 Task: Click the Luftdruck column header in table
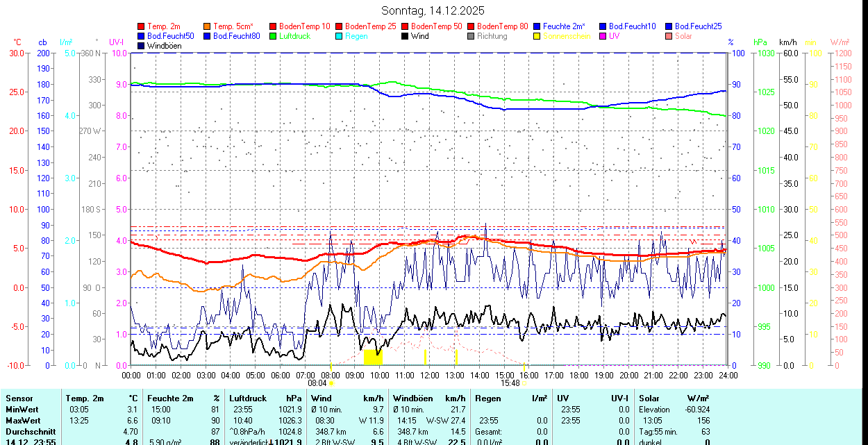tap(248, 398)
